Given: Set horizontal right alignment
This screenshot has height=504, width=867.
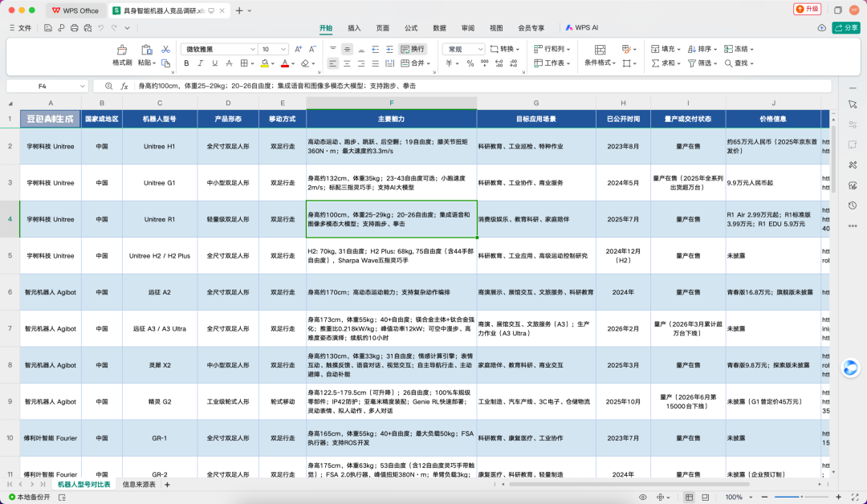Looking at the screenshot, I should [361, 63].
